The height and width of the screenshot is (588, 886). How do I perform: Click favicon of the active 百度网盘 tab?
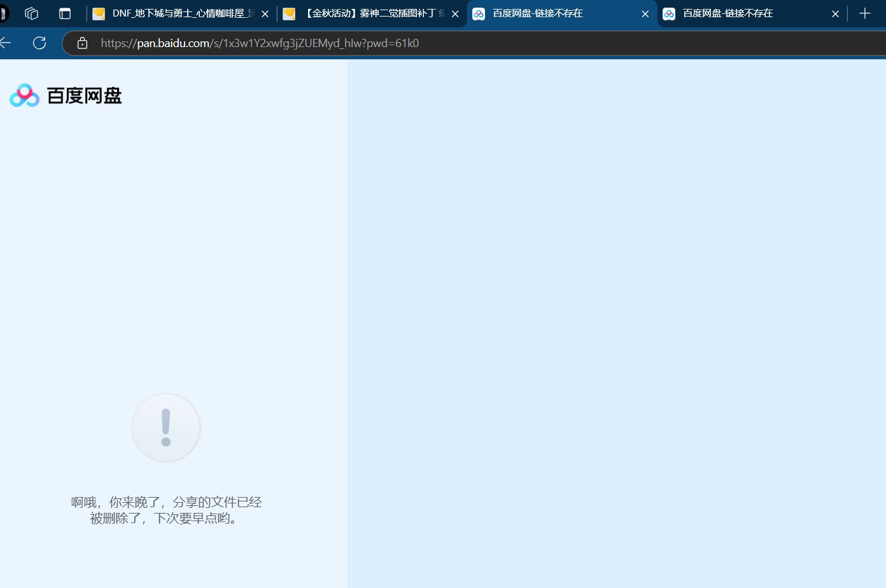(x=479, y=14)
